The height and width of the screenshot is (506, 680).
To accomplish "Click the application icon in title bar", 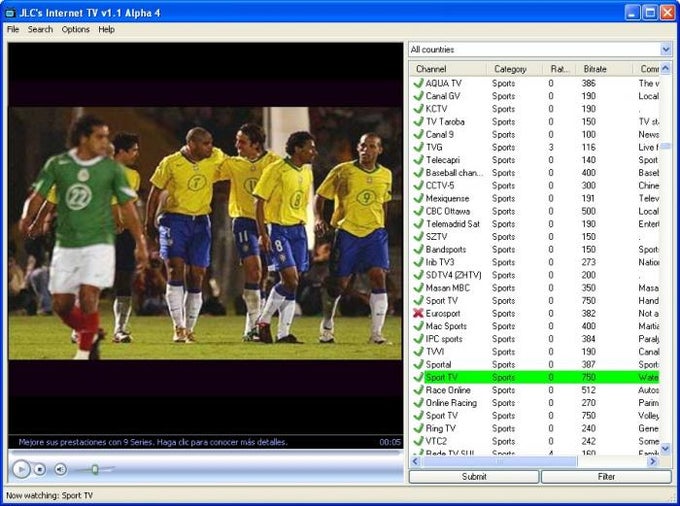I will [10, 13].
